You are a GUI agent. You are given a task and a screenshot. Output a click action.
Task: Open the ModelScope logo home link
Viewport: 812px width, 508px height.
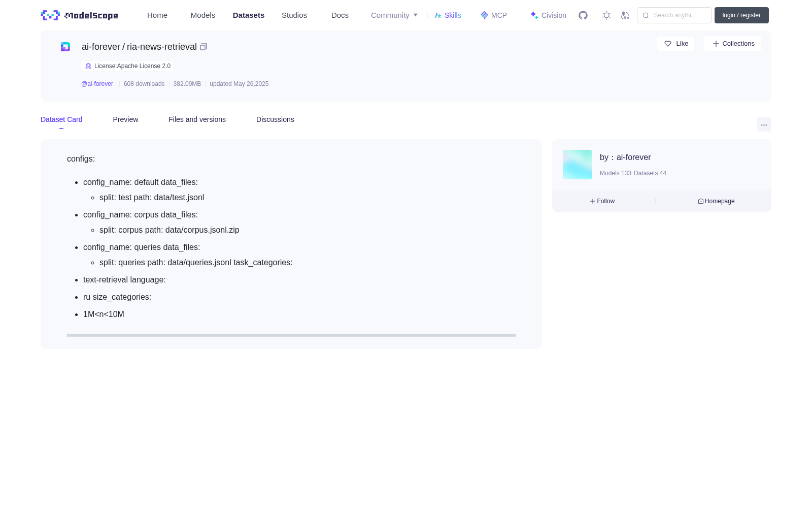click(x=80, y=15)
